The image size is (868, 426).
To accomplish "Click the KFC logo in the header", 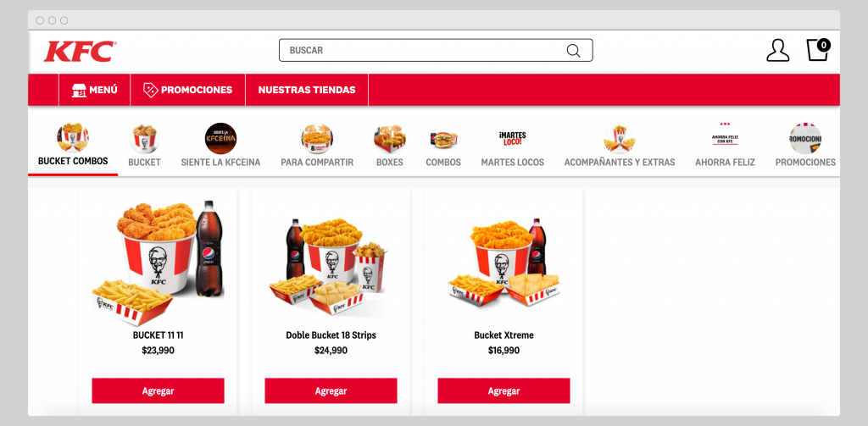I will 81,51.
